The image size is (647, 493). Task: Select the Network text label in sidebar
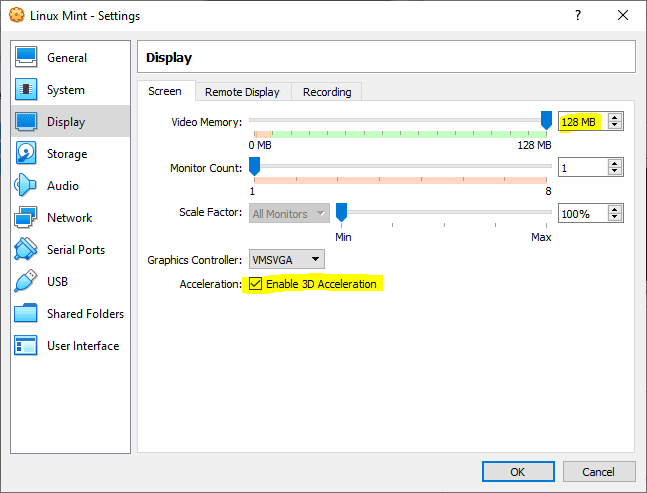coord(70,218)
